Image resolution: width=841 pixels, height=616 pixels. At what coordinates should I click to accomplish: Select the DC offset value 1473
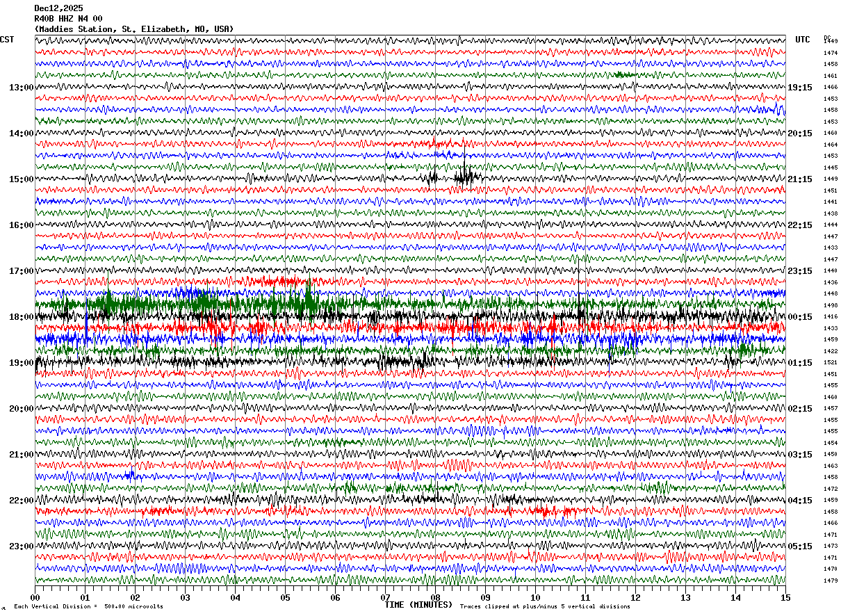point(831,546)
